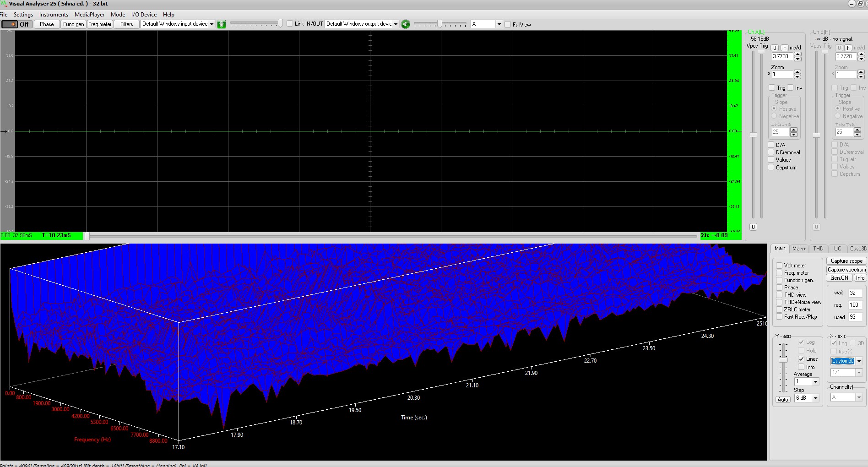Open the Custom3D X-axis dropdown

click(x=859, y=361)
